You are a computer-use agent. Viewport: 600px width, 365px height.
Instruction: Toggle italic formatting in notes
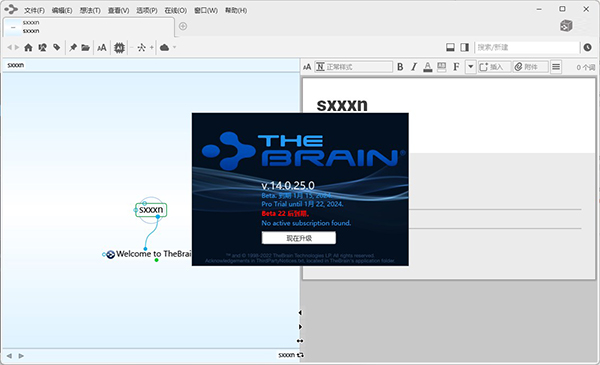tap(414, 67)
